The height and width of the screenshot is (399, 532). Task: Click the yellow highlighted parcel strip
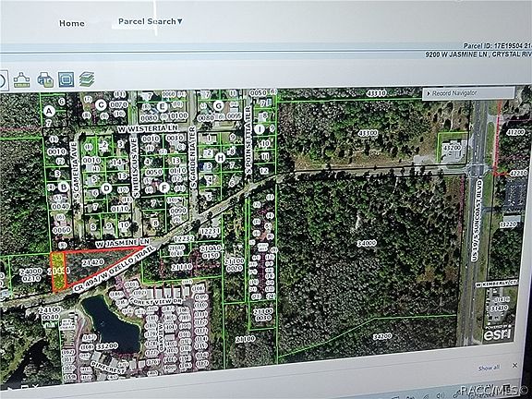(58, 272)
